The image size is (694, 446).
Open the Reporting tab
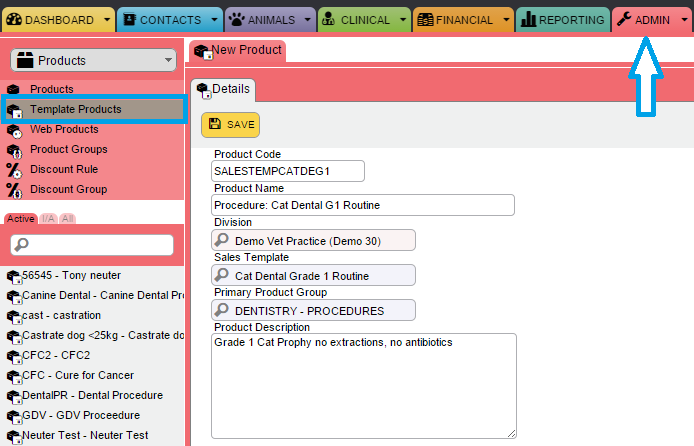coord(563,20)
